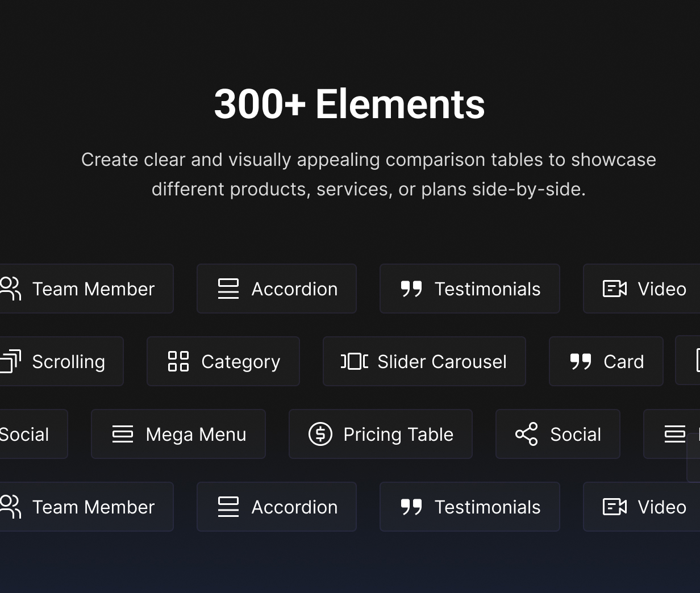This screenshot has width=700, height=593.
Task: Choose the Mega Menu element chip
Action: 178,434
